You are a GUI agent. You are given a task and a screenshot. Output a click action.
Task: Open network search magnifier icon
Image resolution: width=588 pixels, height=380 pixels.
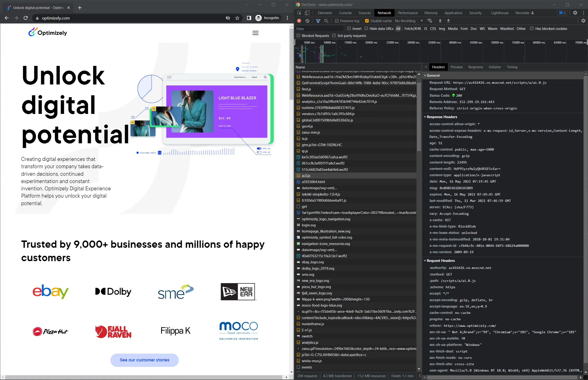click(326, 21)
